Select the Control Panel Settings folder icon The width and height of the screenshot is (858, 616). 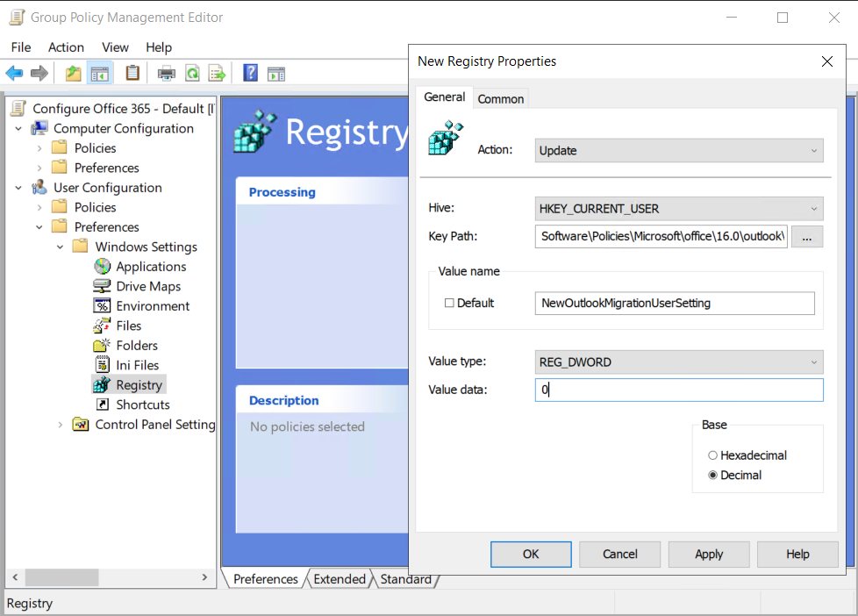tap(81, 425)
